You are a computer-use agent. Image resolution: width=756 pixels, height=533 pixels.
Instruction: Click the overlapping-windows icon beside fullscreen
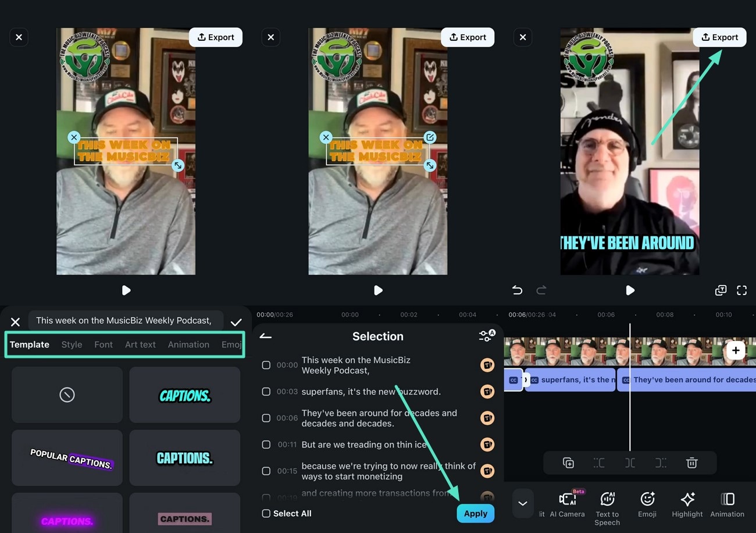(x=721, y=290)
